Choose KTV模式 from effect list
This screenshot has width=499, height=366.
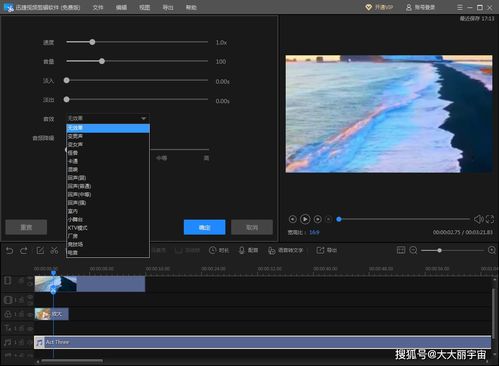pos(108,228)
